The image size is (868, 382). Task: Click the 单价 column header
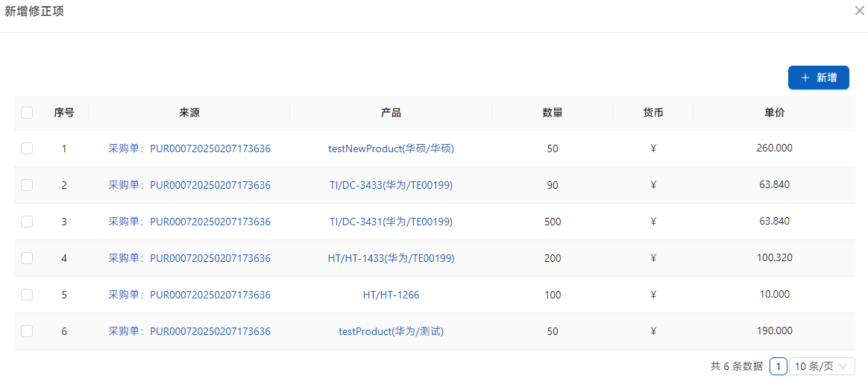(774, 113)
